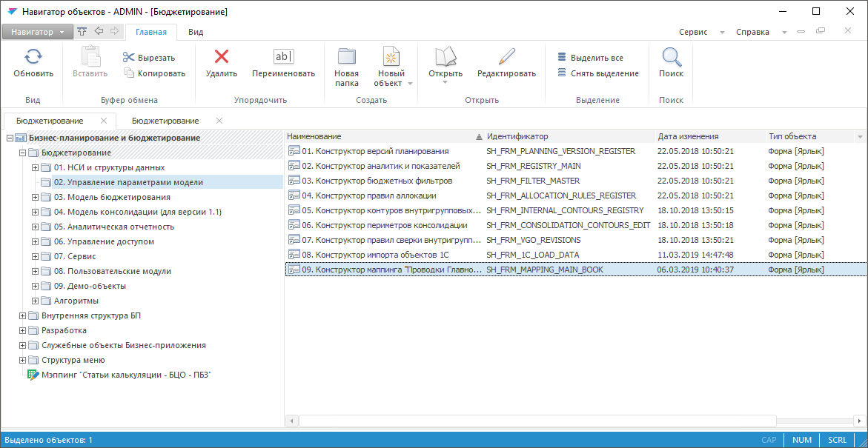Click identifier SH_FRM_MAPPING_MAIN_BOOK

(x=545, y=270)
